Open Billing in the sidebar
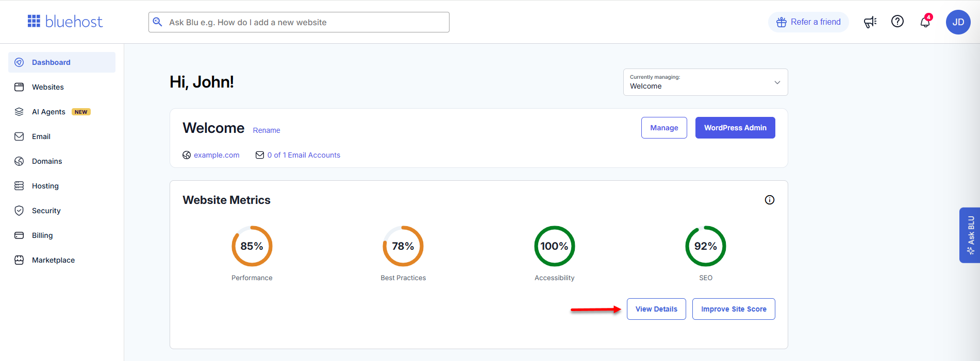This screenshot has height=361, width=980. tap(62, 235)
